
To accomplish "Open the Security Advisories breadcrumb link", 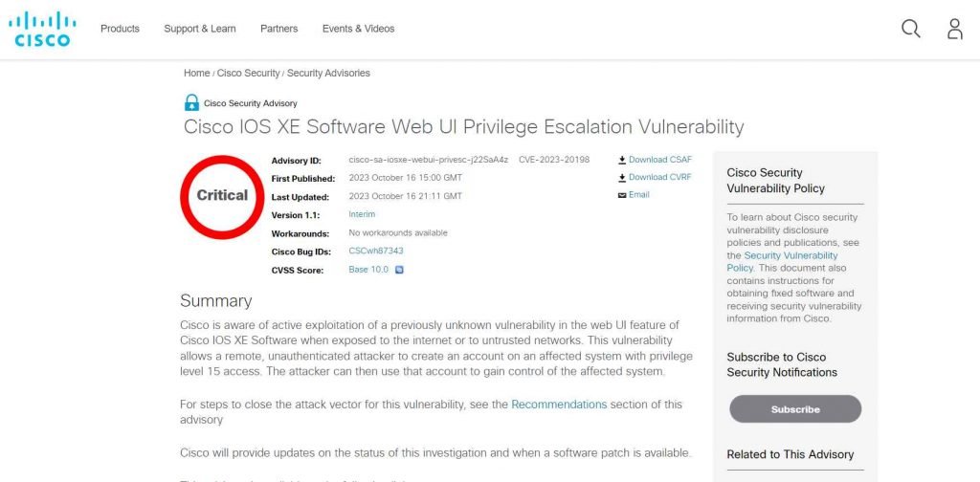I will 328,73.
